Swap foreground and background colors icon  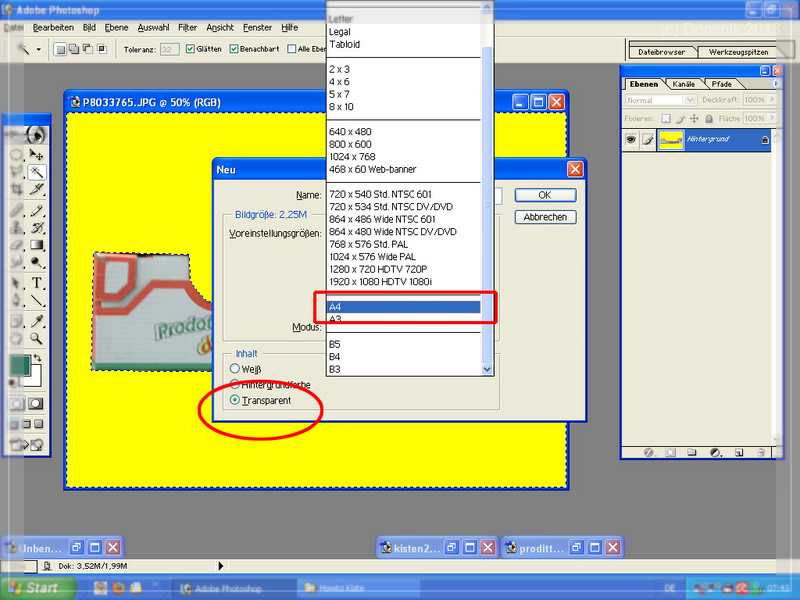37,357
